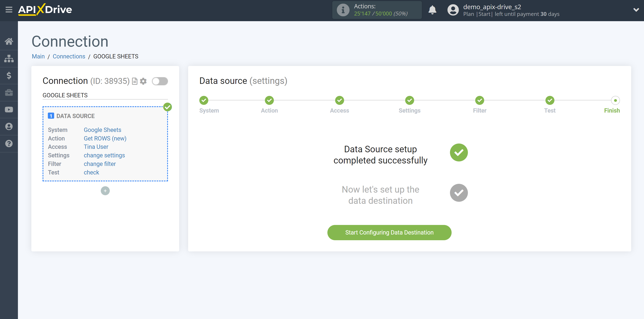Click the billing/dollar sign icon

9,76
